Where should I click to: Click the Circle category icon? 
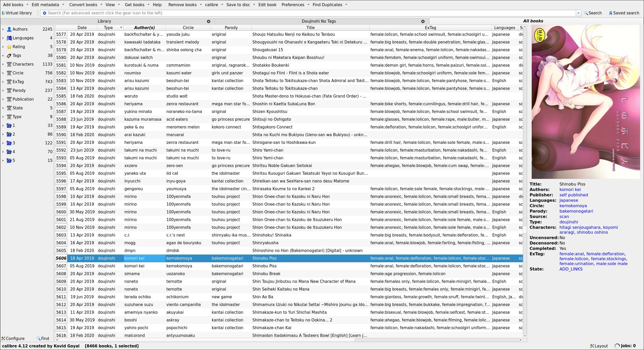pos(9,73)
